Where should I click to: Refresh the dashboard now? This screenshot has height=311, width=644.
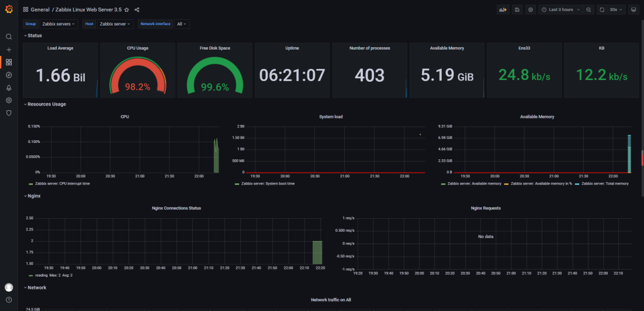pos(602,9)
